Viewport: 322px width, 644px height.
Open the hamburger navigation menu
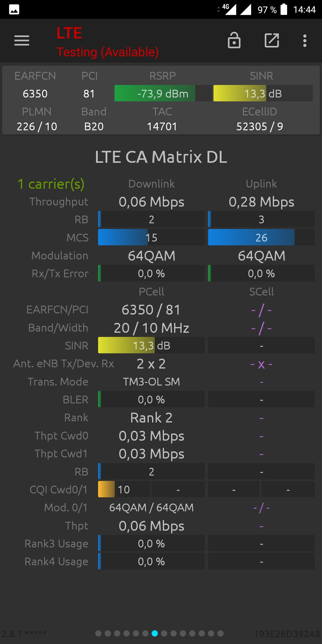[22, 41]
